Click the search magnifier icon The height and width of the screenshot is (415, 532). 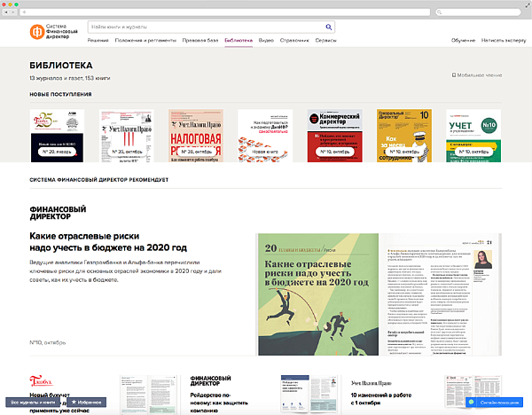tap(328, 27)
